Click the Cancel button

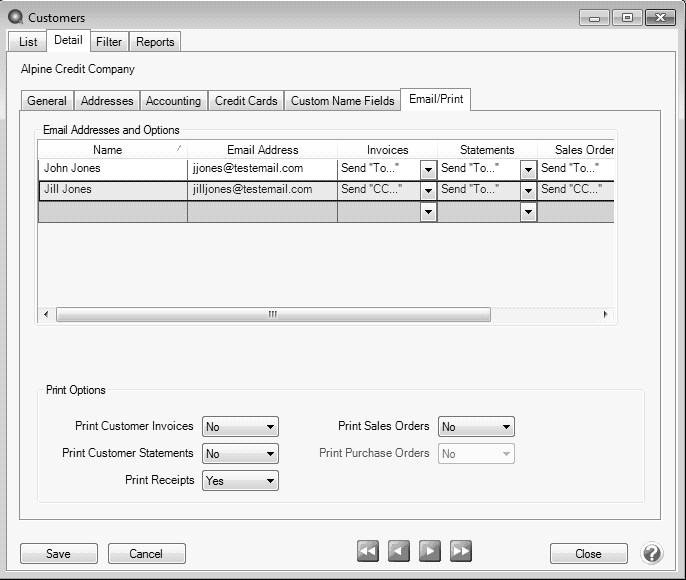coord(146,554)
